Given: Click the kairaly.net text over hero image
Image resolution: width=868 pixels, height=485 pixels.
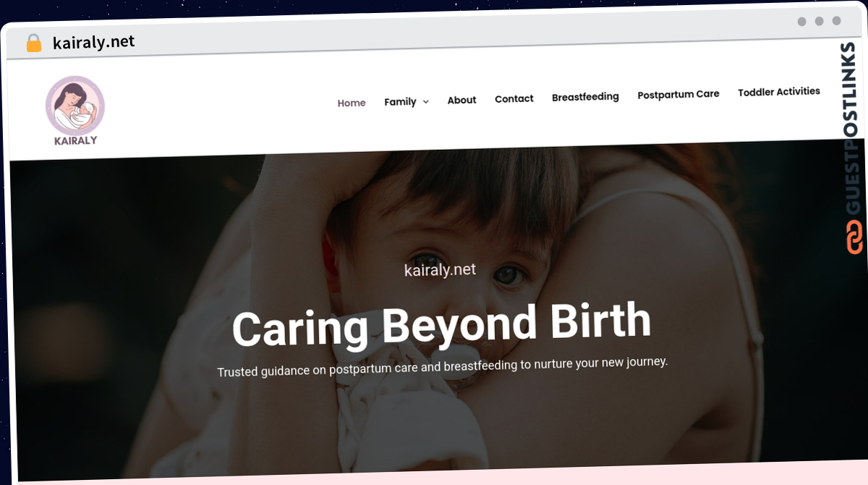Looking at the screenshot, I should [x=441, y=270].
